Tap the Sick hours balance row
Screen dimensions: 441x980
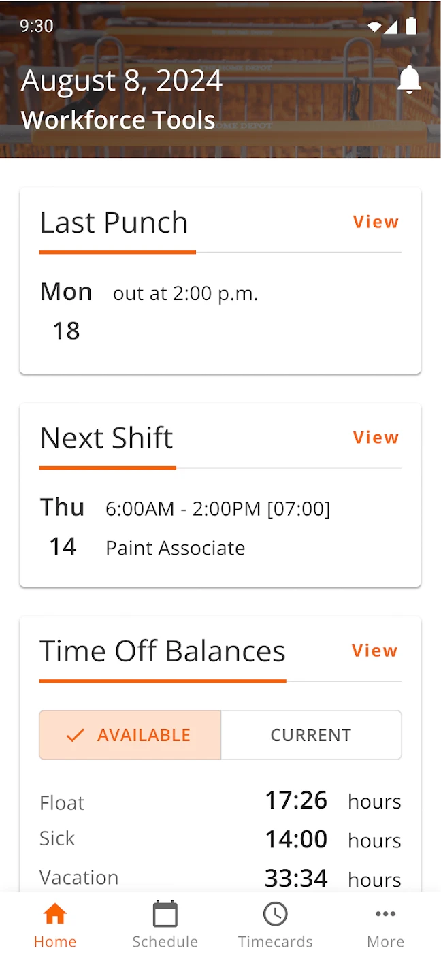220,839
